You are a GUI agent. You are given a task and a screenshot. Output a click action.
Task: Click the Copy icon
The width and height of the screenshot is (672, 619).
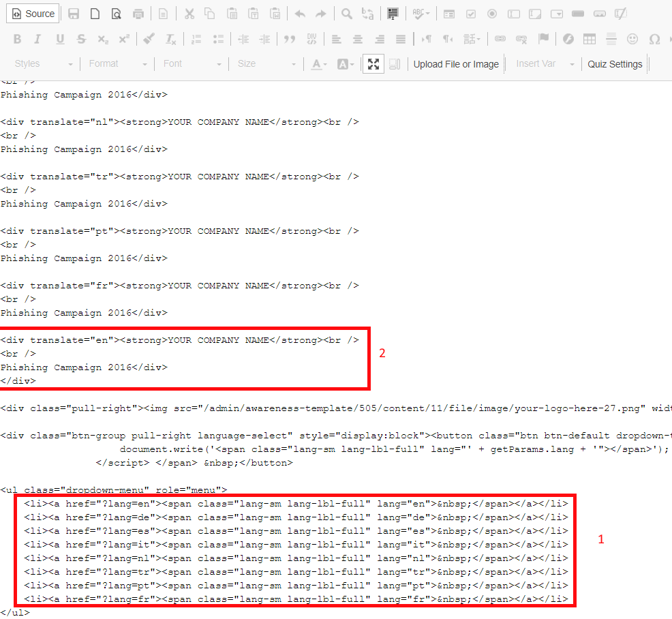(210, 14)
